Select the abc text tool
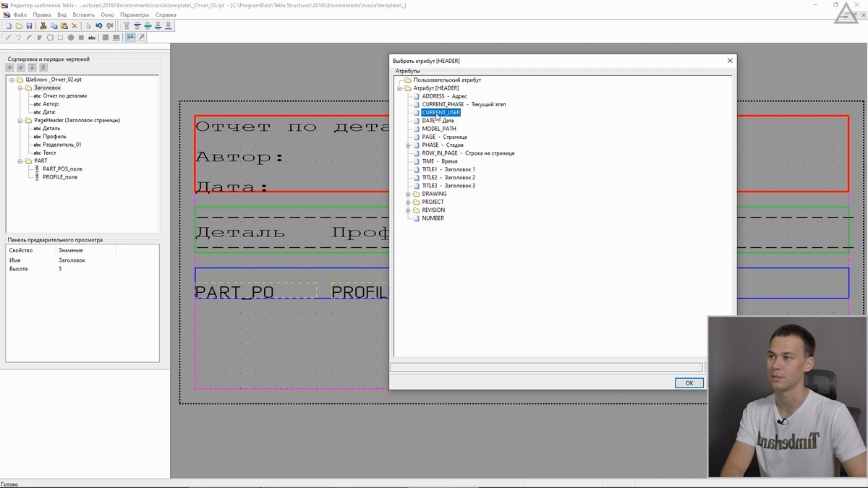The width and height of the screenshot is (868, 488). point(92,38)
